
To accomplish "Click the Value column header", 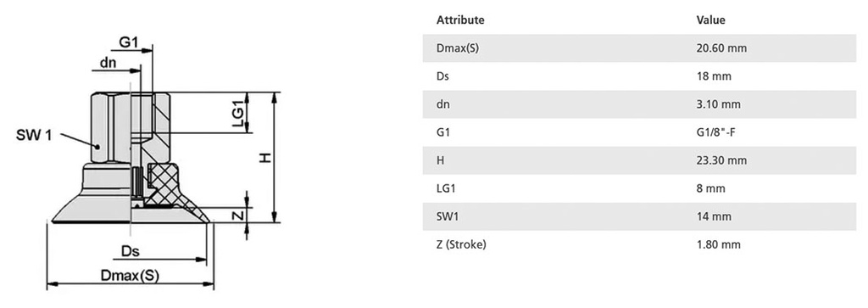I will coord(710,20).
